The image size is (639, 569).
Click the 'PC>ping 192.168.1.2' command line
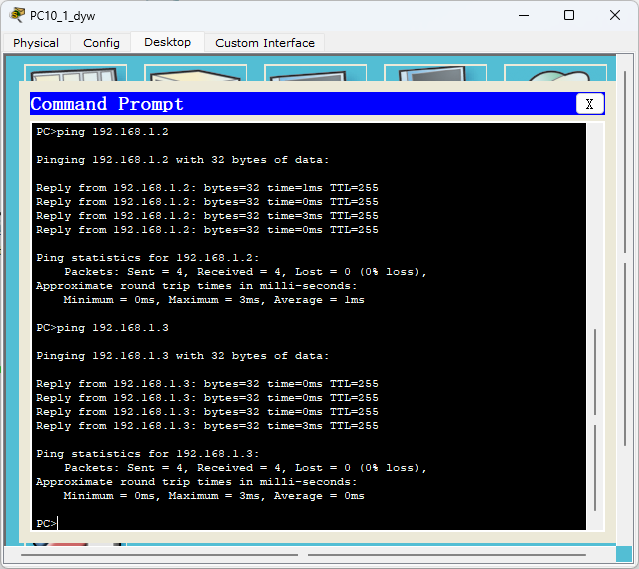[x=102, y=132]
